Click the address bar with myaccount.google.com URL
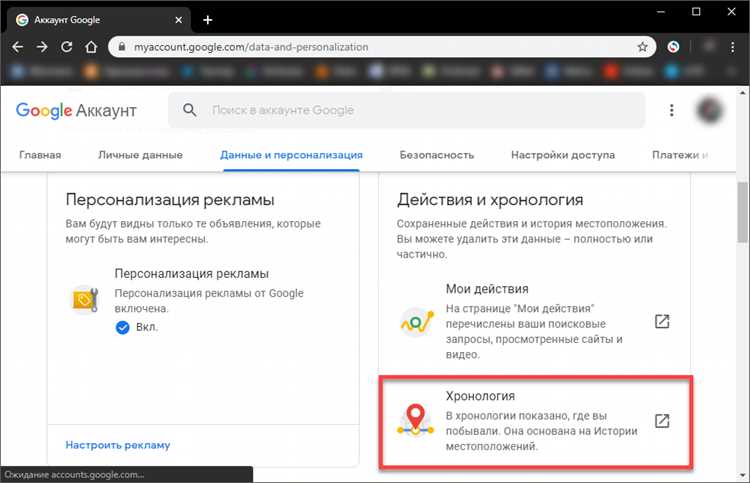Image resolution: width=750 pixels, height=483 pixels. [x=382, y=47]
